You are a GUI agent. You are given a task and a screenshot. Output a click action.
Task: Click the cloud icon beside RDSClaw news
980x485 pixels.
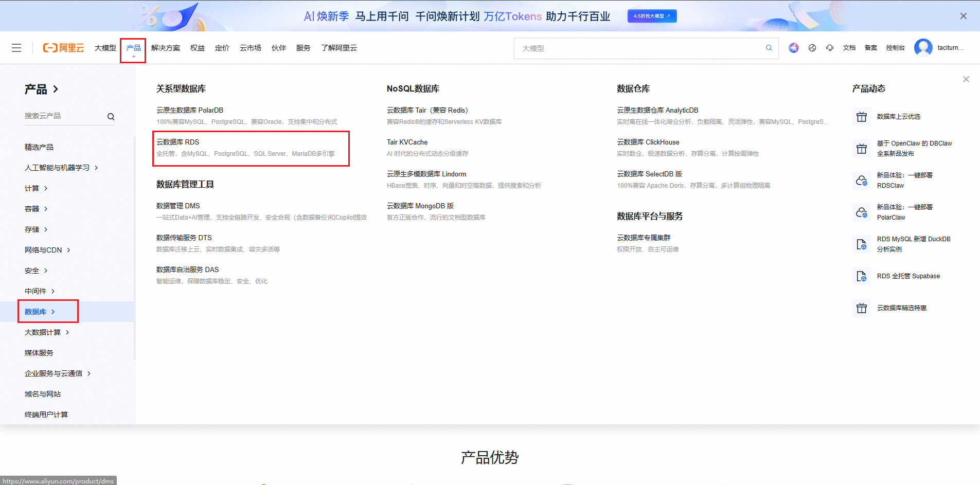[x=862, y=181]
